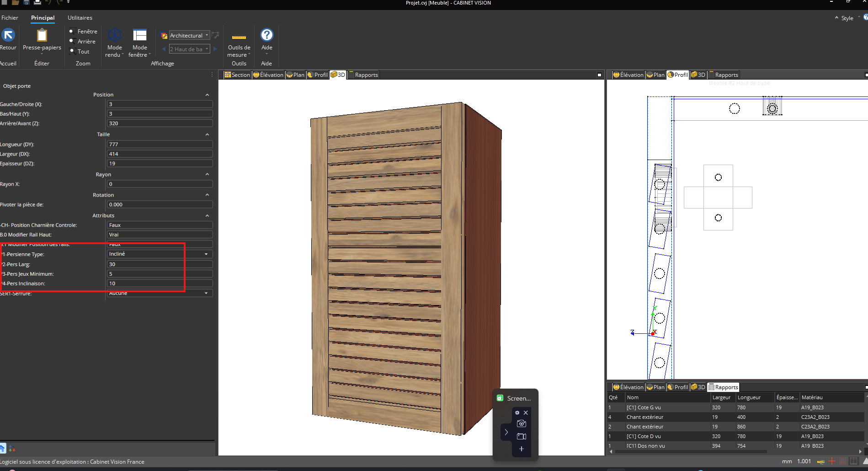
Task: Click the Mode rendu icon
Action: click(114, 36)
